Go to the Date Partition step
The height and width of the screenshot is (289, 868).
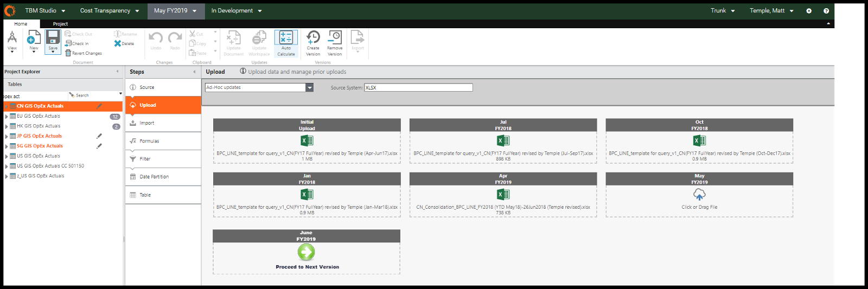point(163,177)
